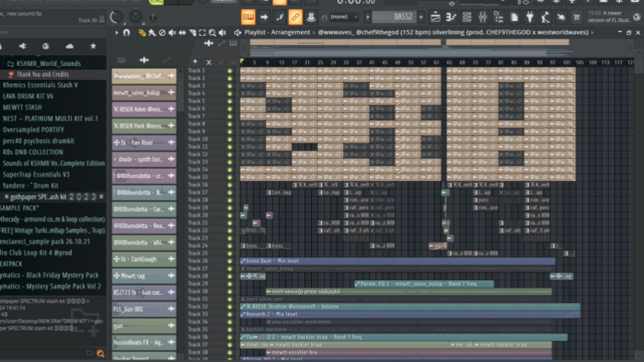Open the Browser view from the toolbar

coord(499,17)
